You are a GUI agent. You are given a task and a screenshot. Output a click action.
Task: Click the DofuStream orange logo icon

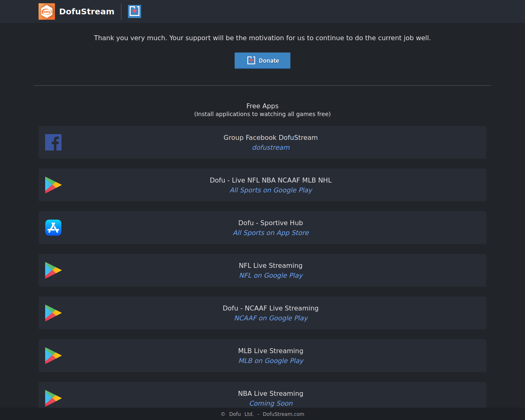point(47,11)
